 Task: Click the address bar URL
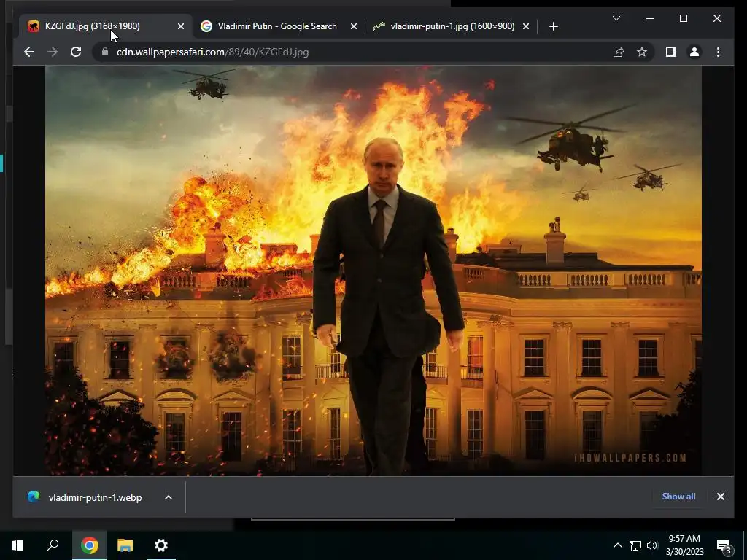pos(213,52)
